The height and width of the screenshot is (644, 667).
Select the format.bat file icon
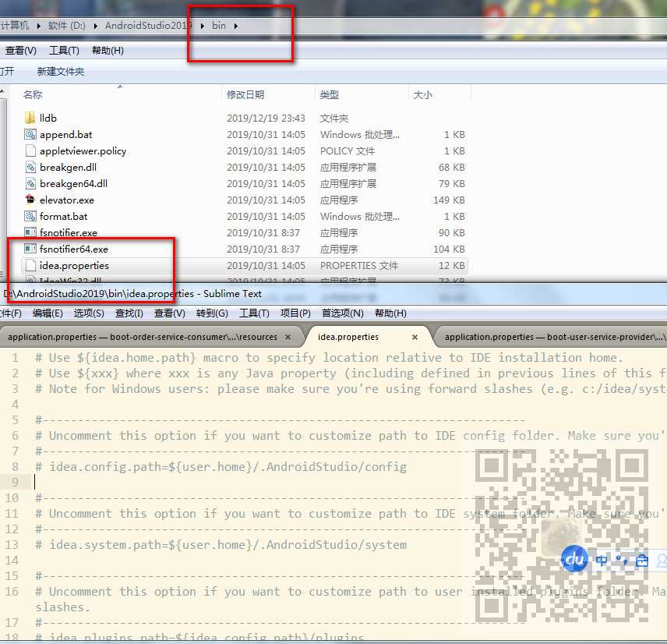point(30,216)
